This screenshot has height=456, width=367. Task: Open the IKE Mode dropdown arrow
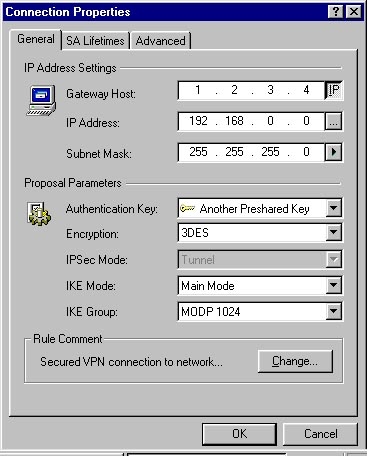pyautogui.click(x=333, y=285)
